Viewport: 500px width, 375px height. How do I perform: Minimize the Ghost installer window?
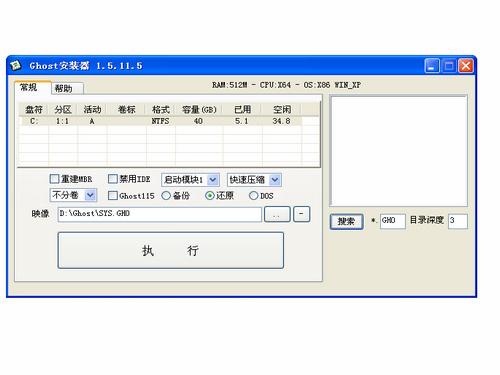coord(432,66)
